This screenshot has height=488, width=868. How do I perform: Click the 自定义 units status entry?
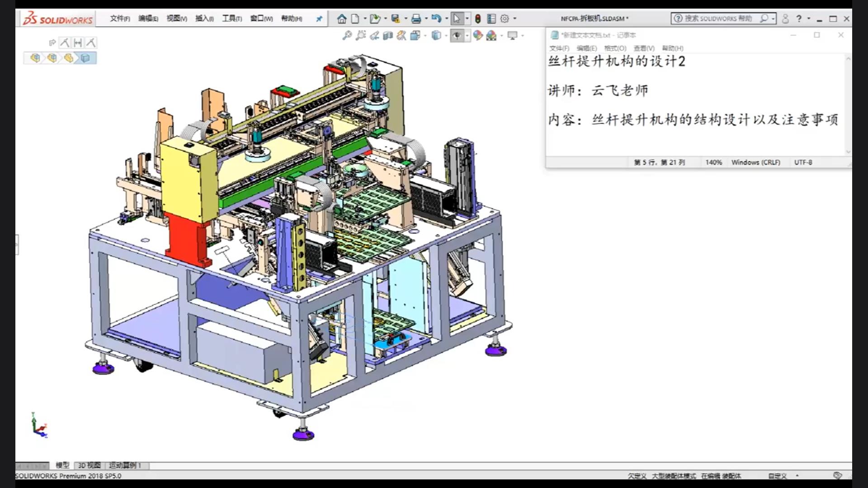(778, 476)
